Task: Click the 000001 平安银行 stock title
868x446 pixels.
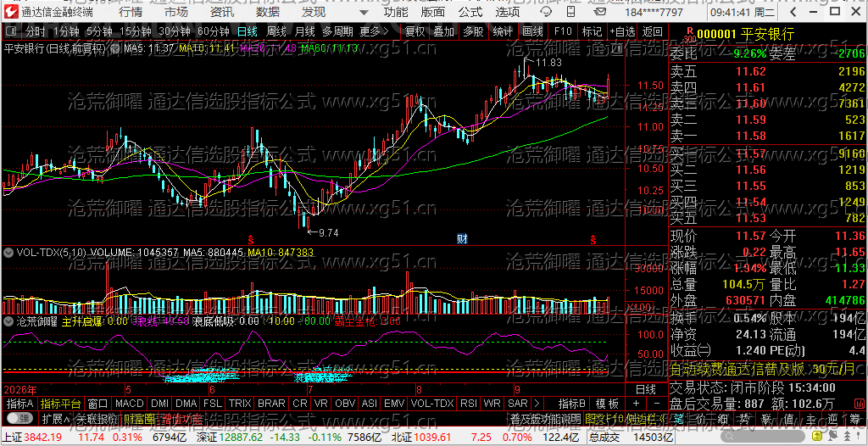Action: click(745, 35)
